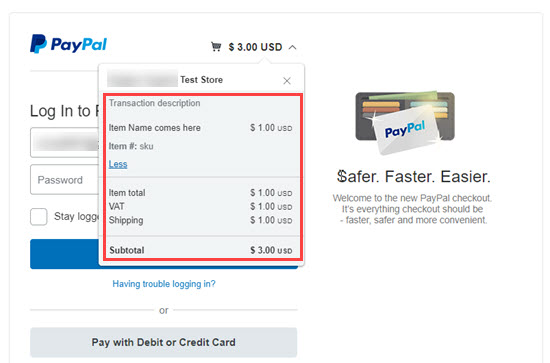Click the shopping cart icon
The width and height of the screenshot is (550, 363).
216,47
